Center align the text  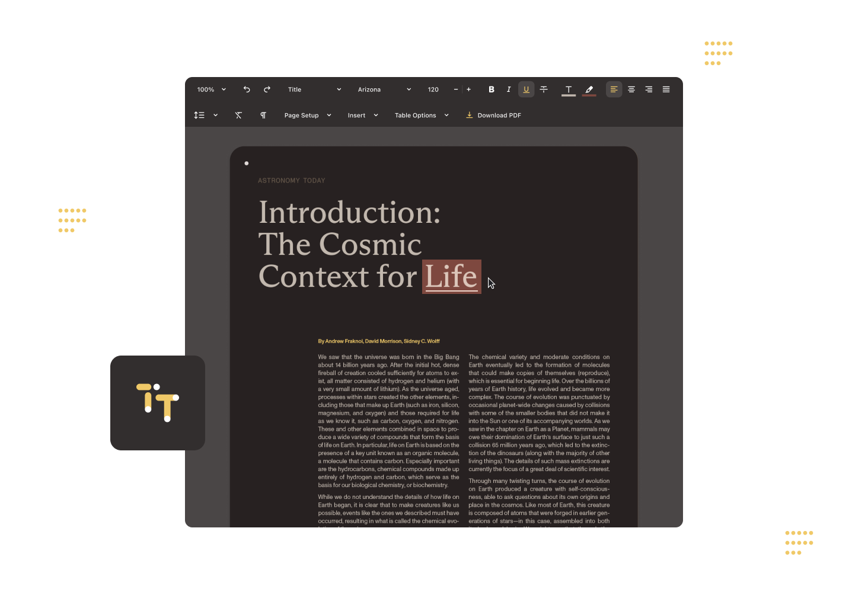(631, 89)
